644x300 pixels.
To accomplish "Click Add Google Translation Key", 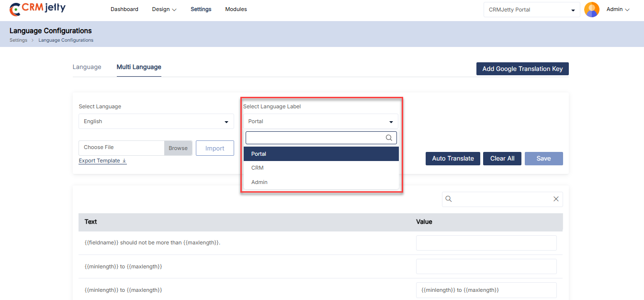I will coord(522,69).
